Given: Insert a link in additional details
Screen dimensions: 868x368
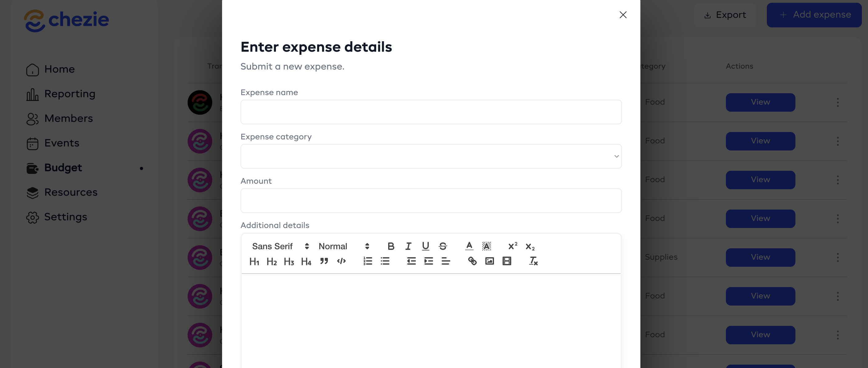Looking at the screenshot, I should pyautogui.click(x=472, y=261).
